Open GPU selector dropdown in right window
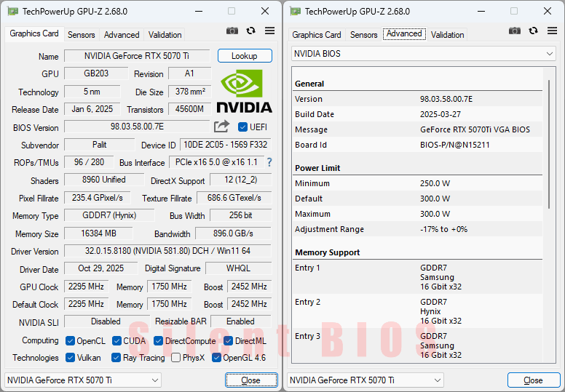The height and width of the screenshot is (392, 565). click(x=366, y=380)
